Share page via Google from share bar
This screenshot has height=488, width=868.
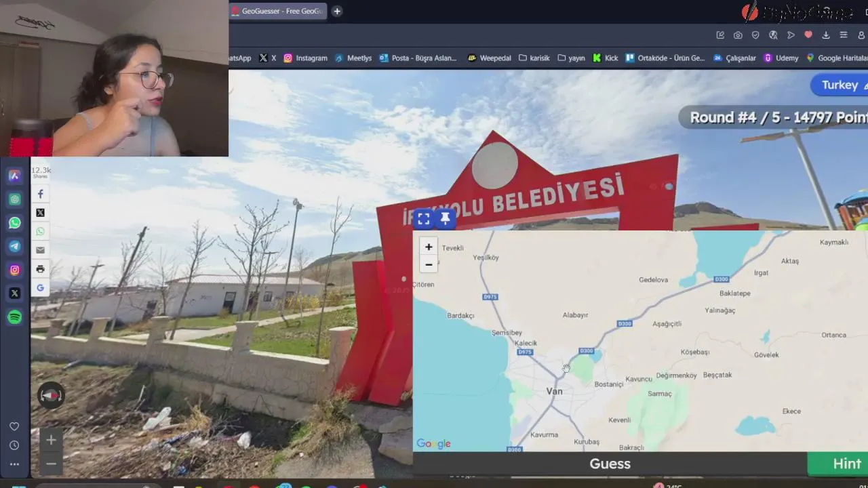pyautogui.click(x=40, y=288)
